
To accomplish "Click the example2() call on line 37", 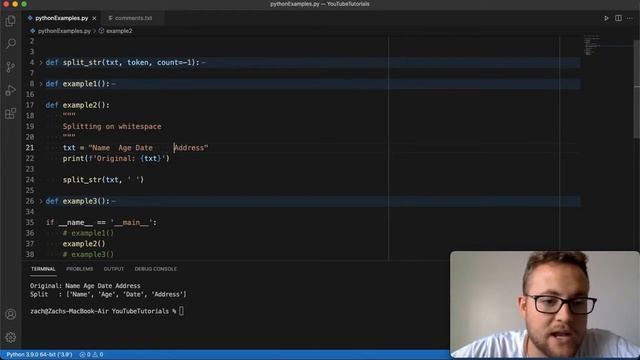I will [84, 244].
